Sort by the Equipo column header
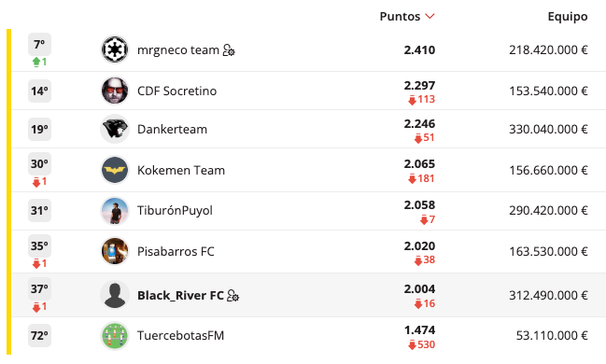The height and width of the screenshot is (364, 606). pyautogui.click(x=568, y=17)
